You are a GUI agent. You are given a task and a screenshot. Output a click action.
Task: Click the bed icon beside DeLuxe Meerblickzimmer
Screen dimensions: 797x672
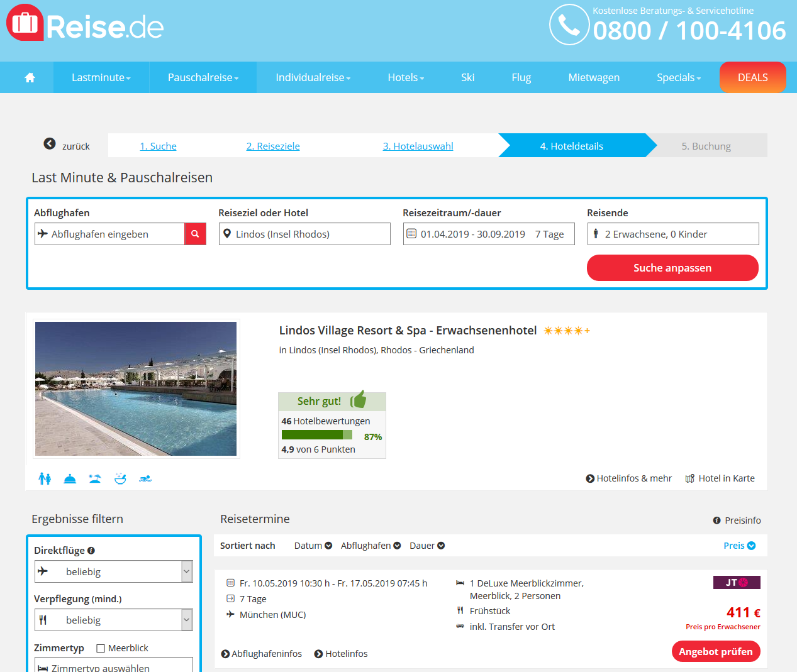(460, 583)
